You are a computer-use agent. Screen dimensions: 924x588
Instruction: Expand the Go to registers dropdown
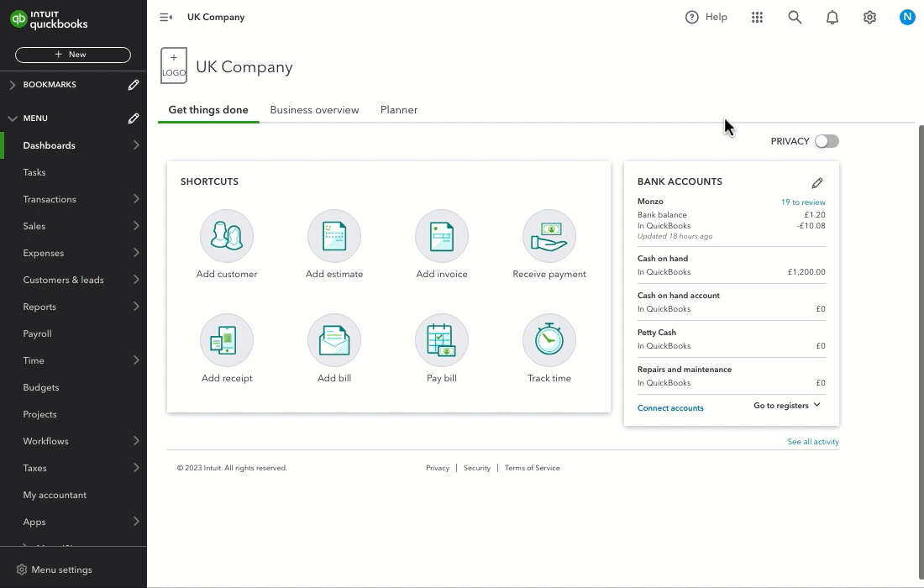coord(787,406)
